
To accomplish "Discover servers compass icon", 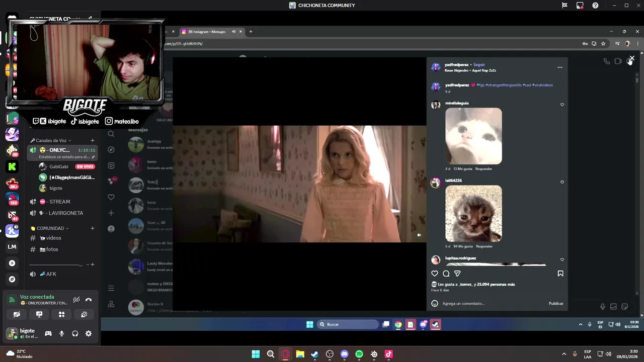I will pyautogui.click(x=12, y=279).
